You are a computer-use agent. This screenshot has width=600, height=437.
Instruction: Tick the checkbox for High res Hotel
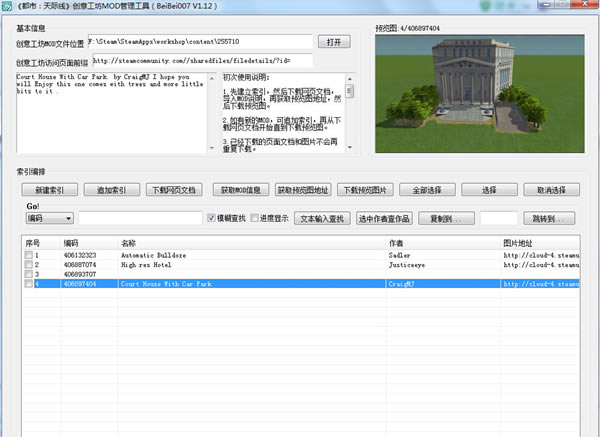pyautogui.click(x=29, y=265)
